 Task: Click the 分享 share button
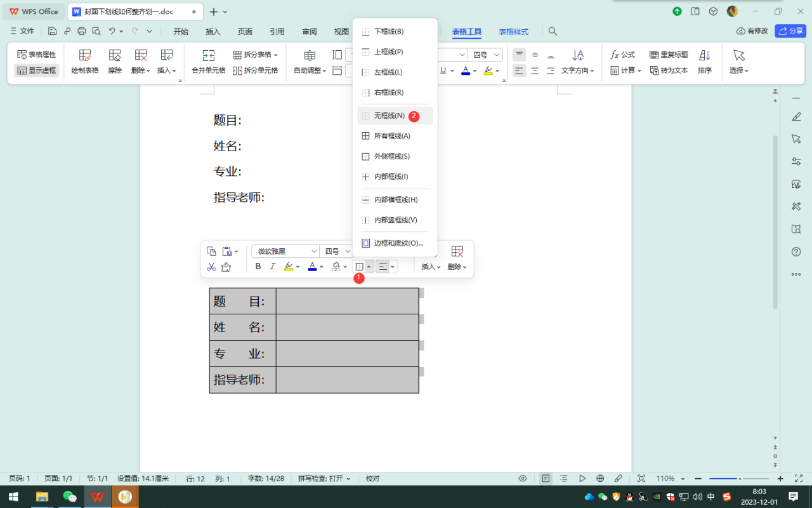tap(790, 31)
